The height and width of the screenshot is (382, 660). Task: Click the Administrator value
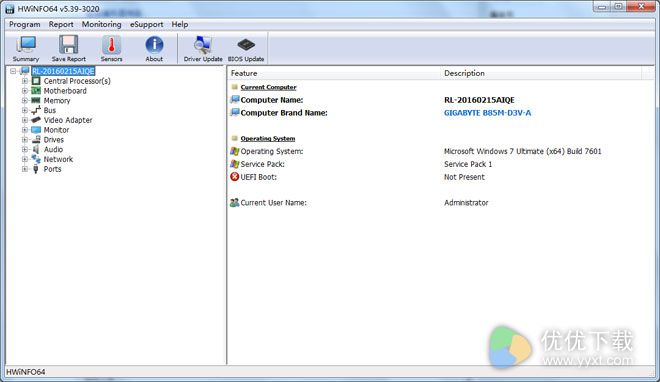point(466,203)
